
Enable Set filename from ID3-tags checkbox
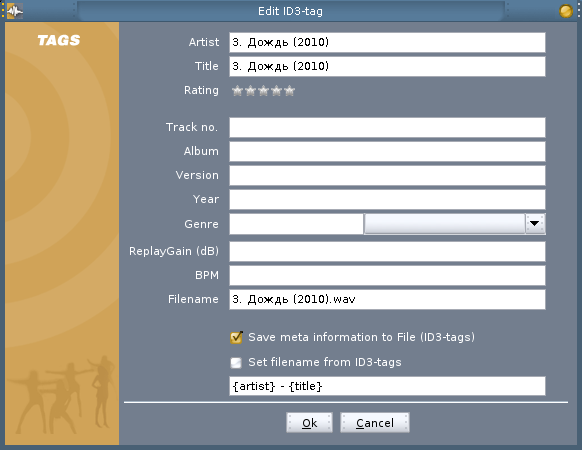coord(236,362)
